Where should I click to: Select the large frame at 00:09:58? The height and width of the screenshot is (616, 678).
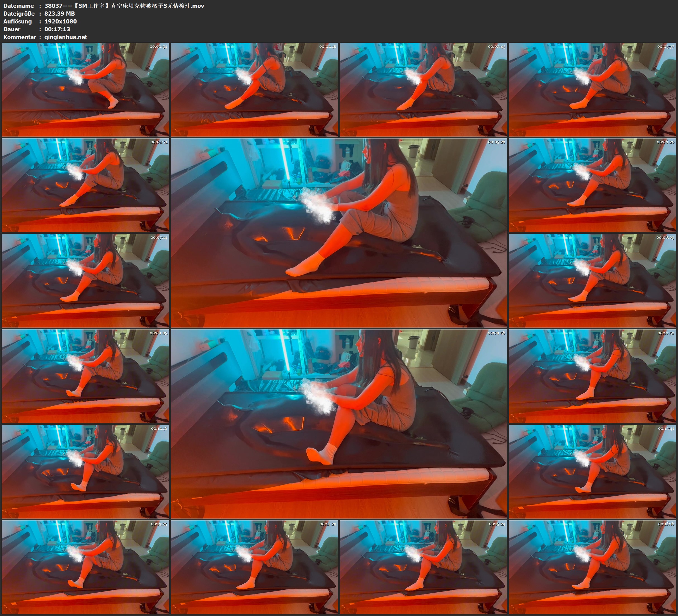pyautogui.click(x=339, y=424)
